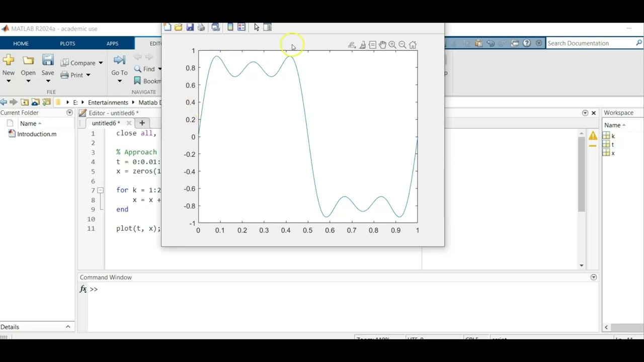This screenshot has height=362, width=644.
Task: Add a new editor tab with plus button
Action: [x=142, y=123]
